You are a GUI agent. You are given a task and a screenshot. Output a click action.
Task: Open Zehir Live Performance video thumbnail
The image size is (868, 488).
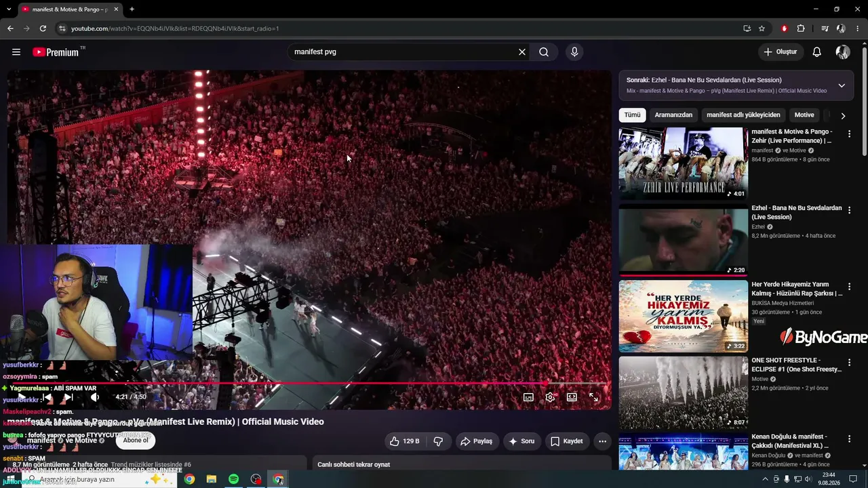pyautogui.click(x=684, y=163)
